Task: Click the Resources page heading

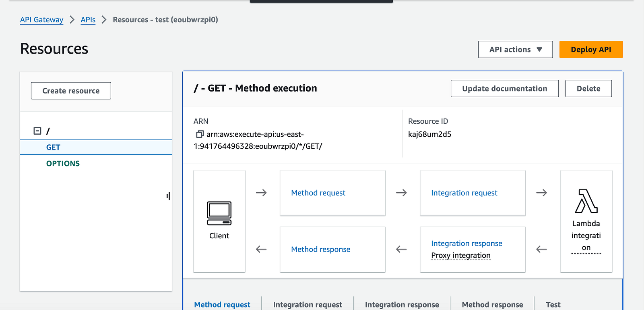Action: tap(54, 49)
